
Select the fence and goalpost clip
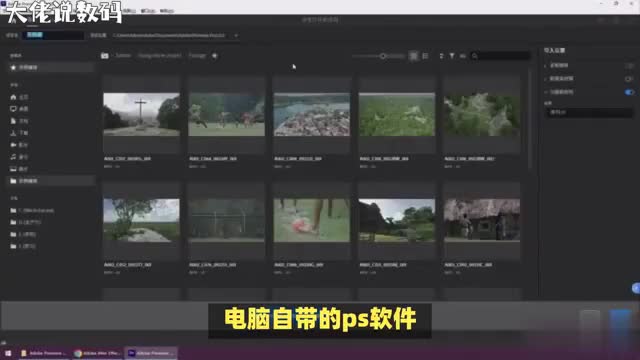click(x=227, y=220)
